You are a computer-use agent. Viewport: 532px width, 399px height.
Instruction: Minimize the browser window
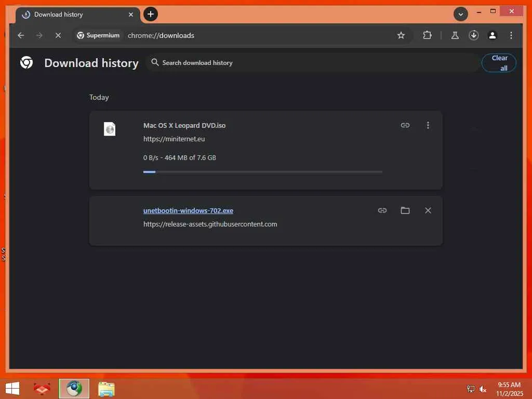click(x=478, y=12)
